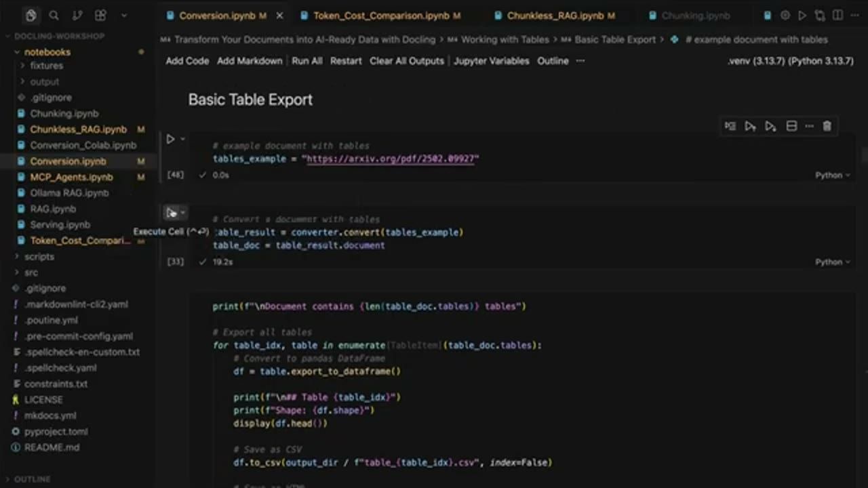Open editor title more actions ellipsis
This screenshot has height=488, width=868.
tap(854, 15)
